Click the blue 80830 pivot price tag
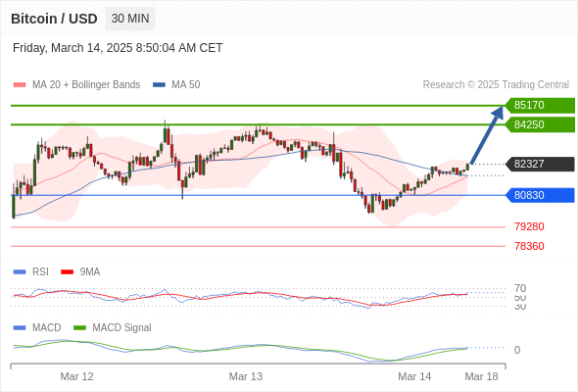 pos(540,195)
